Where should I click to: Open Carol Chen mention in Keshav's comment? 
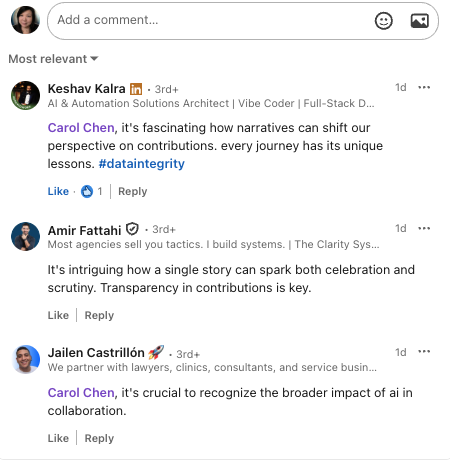click(81, 128)
